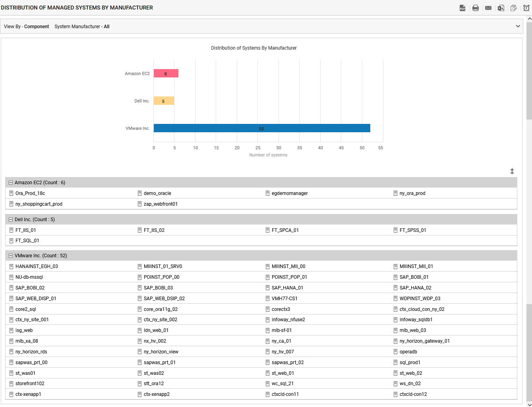Click the scrollbar up arrow
This screenshot has width=532, height=407.
pyautogui.click(x=529, y=19)
